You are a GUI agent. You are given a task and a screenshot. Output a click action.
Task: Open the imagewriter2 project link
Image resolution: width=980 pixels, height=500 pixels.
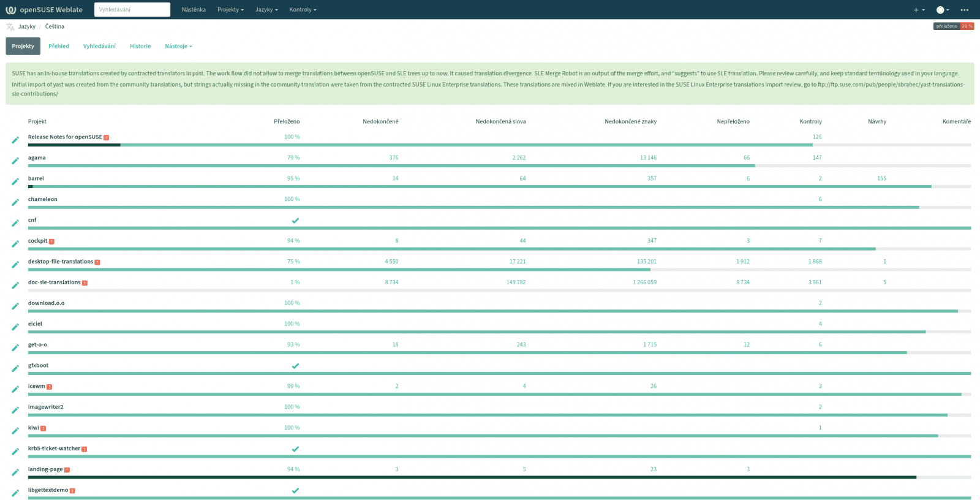pyautogui.click(x=46, y=407)
